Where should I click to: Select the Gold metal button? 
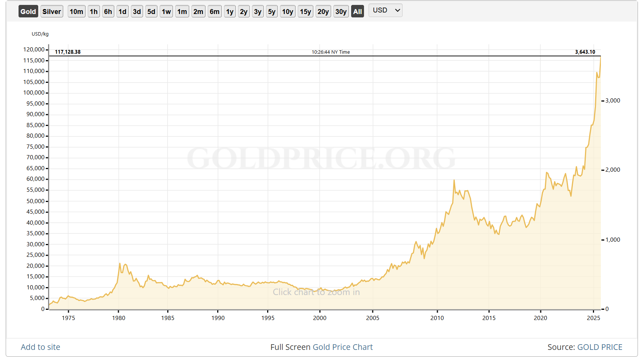[x=28, y=11]
